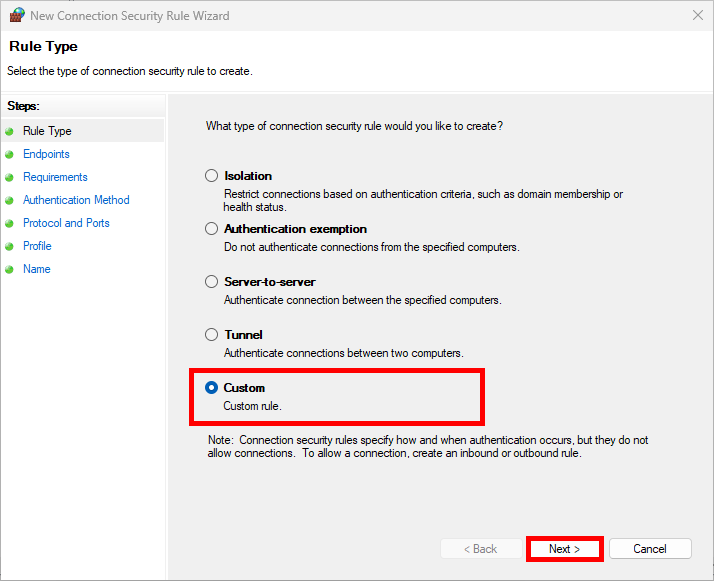
Task: Go to the Rule Type step
Action: pos(47,131)
